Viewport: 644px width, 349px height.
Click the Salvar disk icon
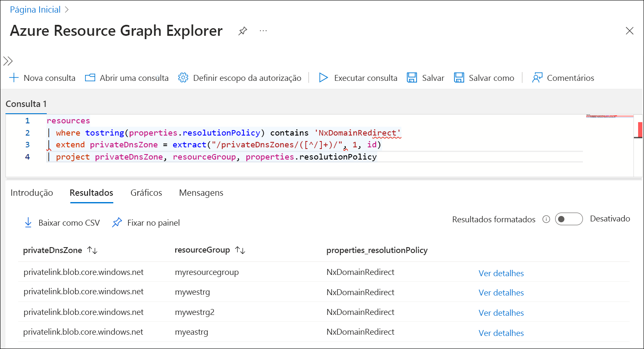(412, 78)
